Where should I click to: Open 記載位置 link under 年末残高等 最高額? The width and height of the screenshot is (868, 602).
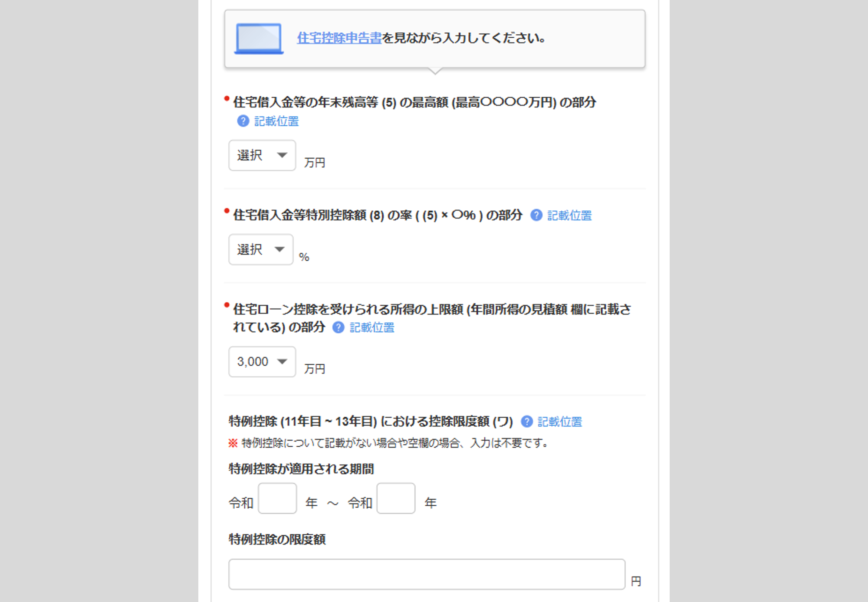276,121
